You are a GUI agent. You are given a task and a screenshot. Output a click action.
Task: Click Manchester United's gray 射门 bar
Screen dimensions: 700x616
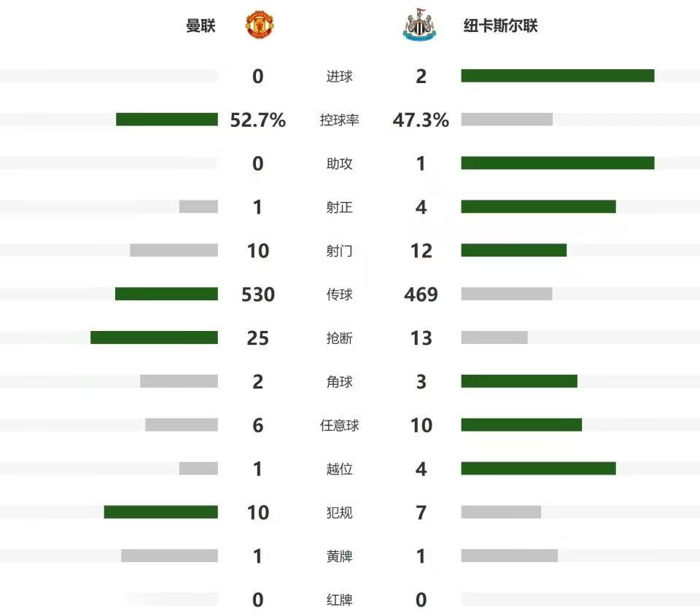click(x=174, y=250)
